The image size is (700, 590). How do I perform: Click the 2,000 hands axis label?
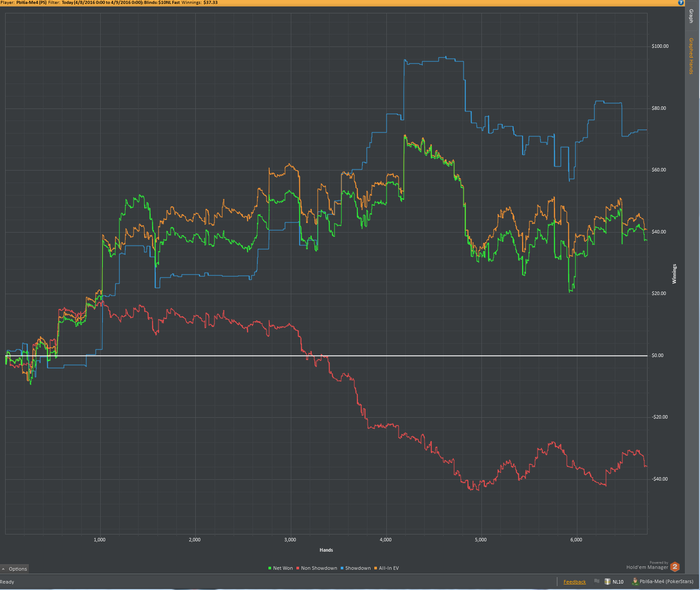pos(195,540)
